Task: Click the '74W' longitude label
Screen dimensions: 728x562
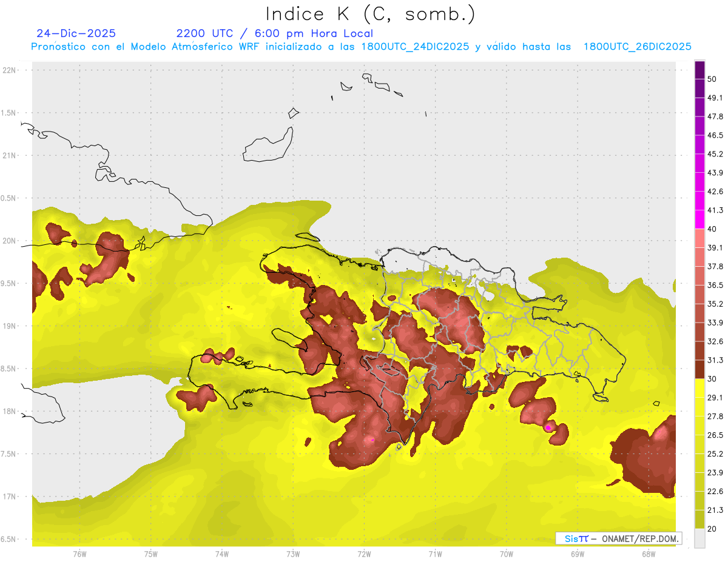Action: tap(222, 554)
